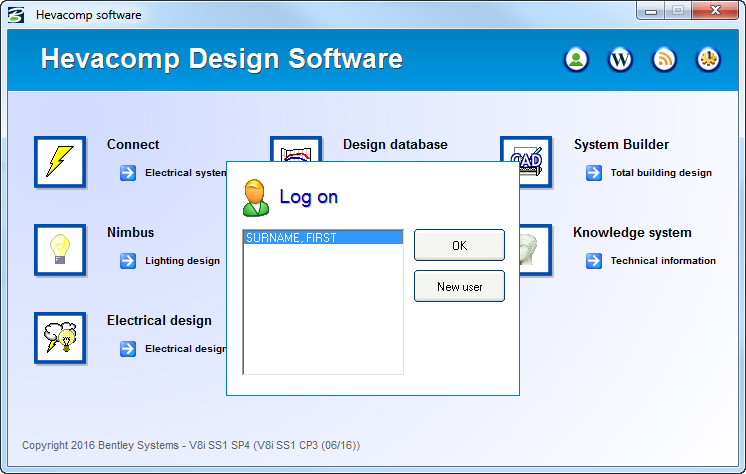
Task: Close the Hevacomp software window
Action: coord(715,11)
